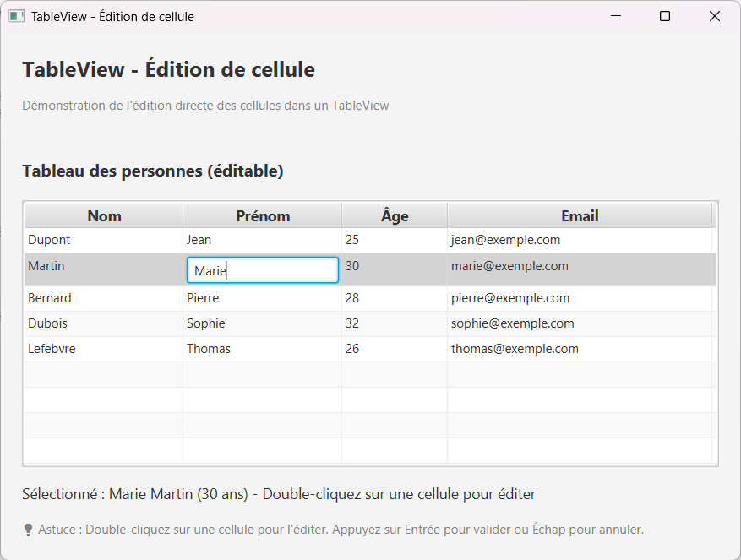The width and height of the screenshot is (741, 560).
Task: Sort the table by the Prénom column
Action: coord(262,215)
